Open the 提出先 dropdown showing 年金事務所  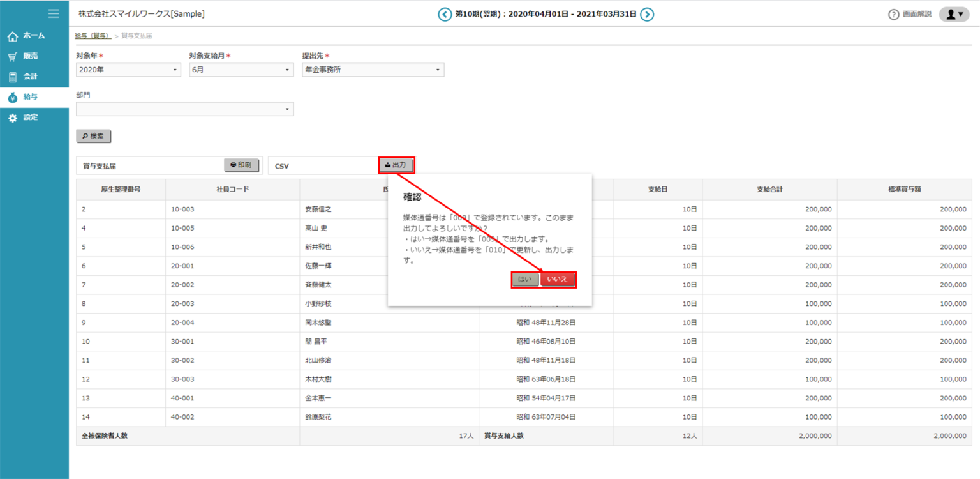(373, 70)
